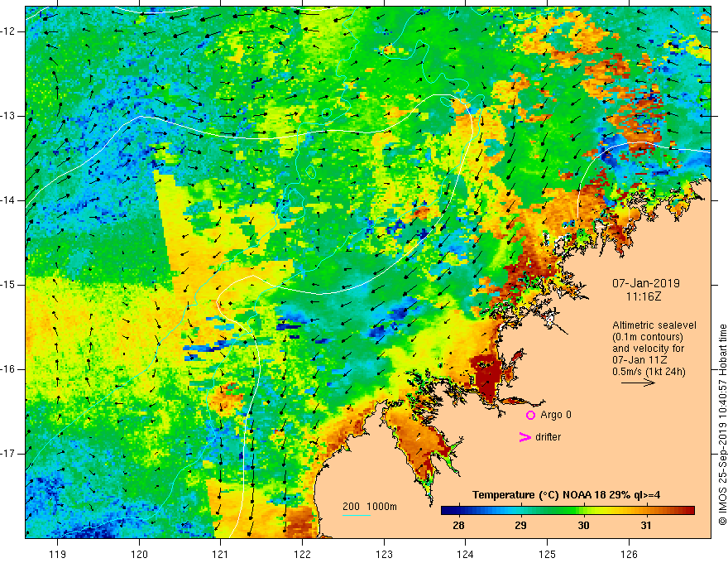
Task: Click the 'drifter' legend label
Action: click(x=548, y=437)
